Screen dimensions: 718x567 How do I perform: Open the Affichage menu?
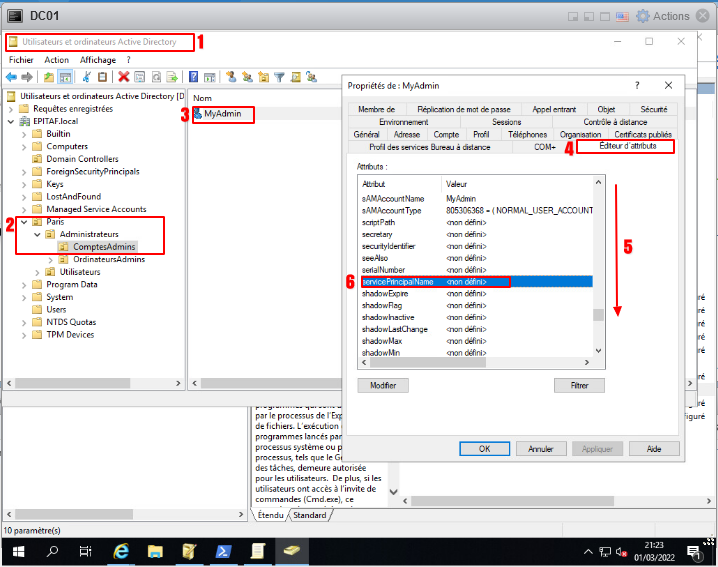(98, 60)
